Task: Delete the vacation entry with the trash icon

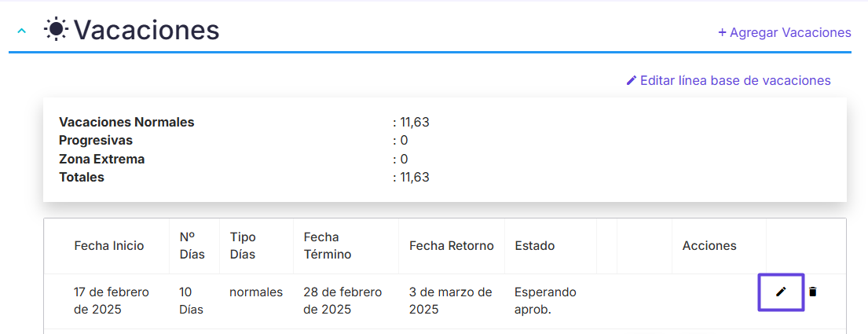Action: point(812,292)
